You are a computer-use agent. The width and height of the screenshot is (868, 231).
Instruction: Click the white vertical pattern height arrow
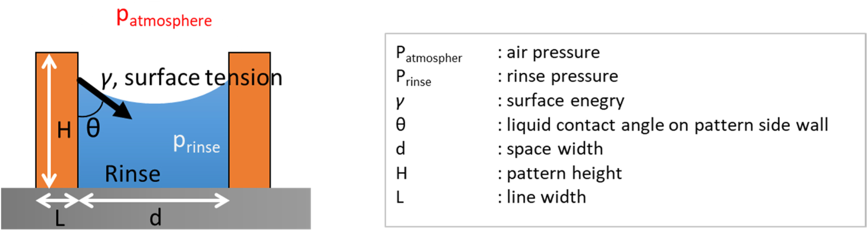pyautogui.click(x=49, y=121)
